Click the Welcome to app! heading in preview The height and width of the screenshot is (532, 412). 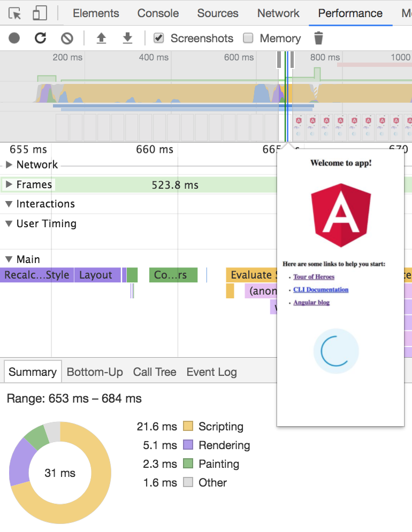pos(341,163)
